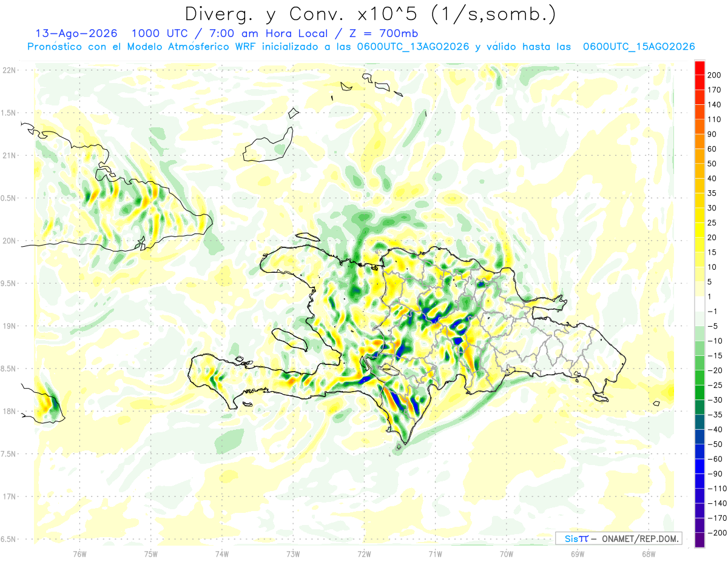The image size is (728, 562).
Task: Click the "7.5N" latitude label
Action: pyautogui.click(x=8, y=454)
